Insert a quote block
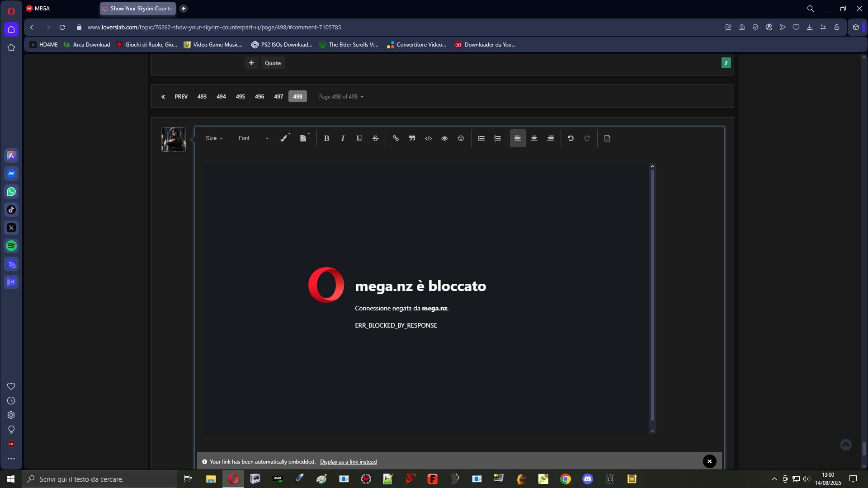 pos(412,138)
